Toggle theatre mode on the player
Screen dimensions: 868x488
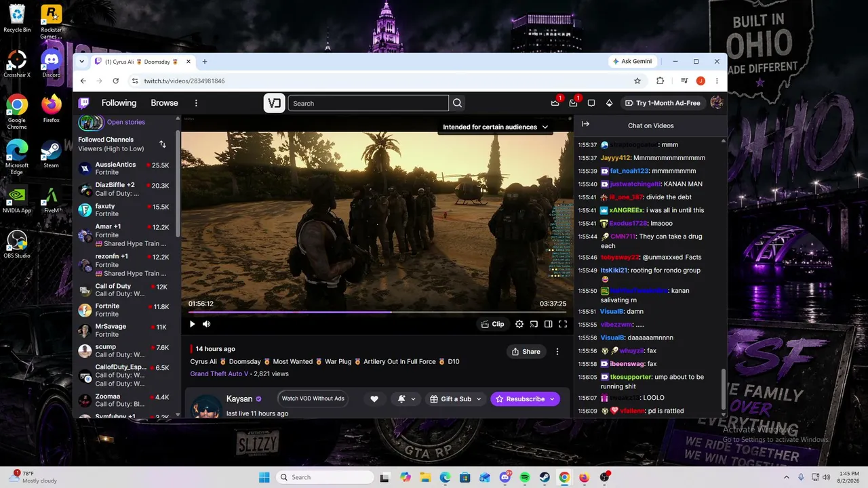click(548, 324)
